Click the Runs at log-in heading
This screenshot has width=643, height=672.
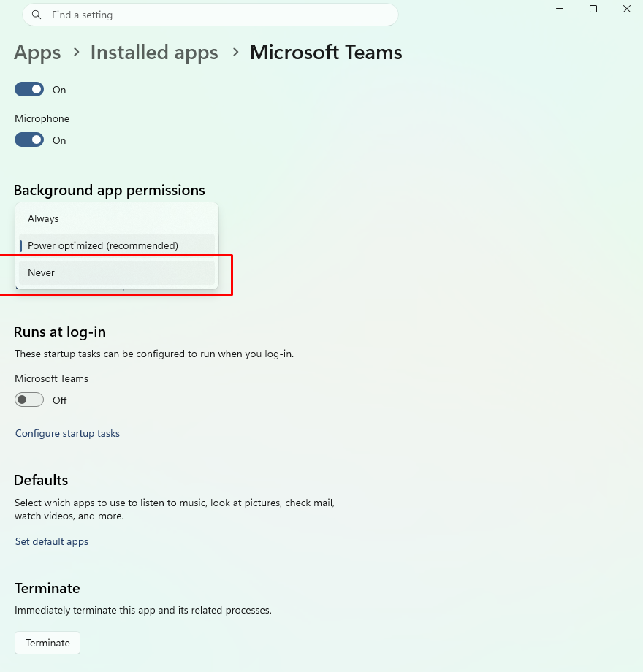[60, 332]
